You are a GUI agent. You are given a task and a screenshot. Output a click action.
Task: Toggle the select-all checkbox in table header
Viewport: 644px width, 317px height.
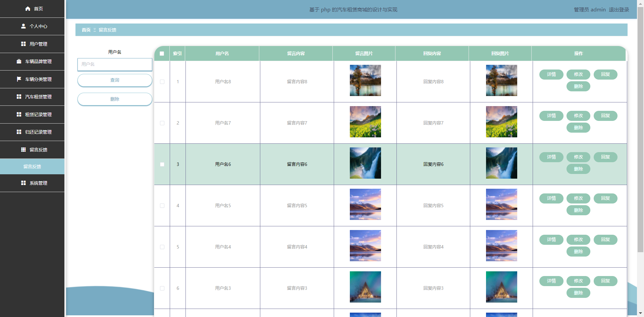tap(162, 54)
